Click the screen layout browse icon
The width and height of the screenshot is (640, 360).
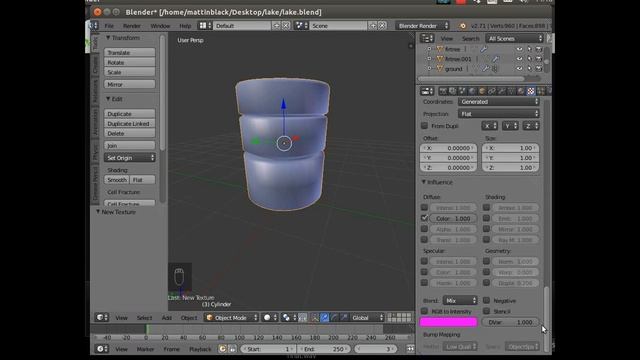point(204,25)
